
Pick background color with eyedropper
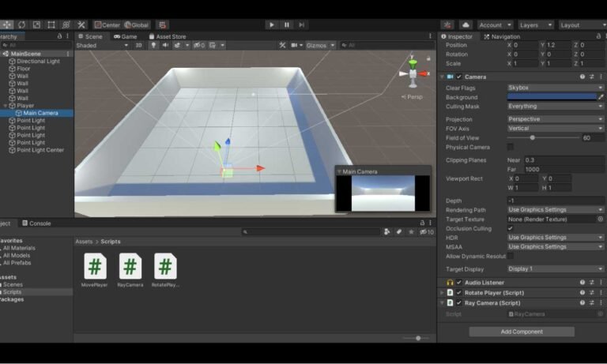click(x=601, y=97)
